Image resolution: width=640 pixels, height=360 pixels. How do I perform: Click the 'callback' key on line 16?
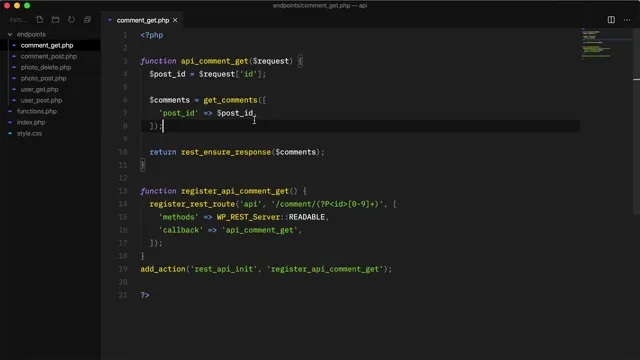pyautogui.click(x=181, y=230)
